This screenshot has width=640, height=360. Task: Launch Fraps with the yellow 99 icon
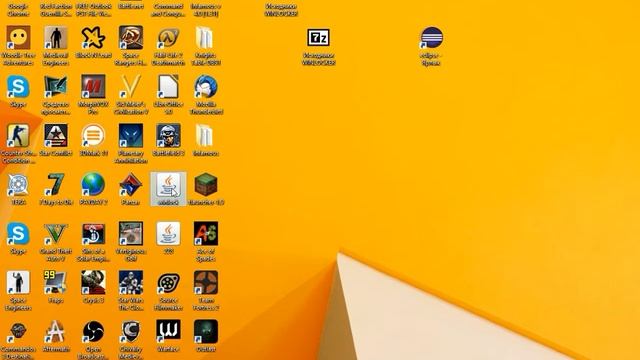click(56, 282)
